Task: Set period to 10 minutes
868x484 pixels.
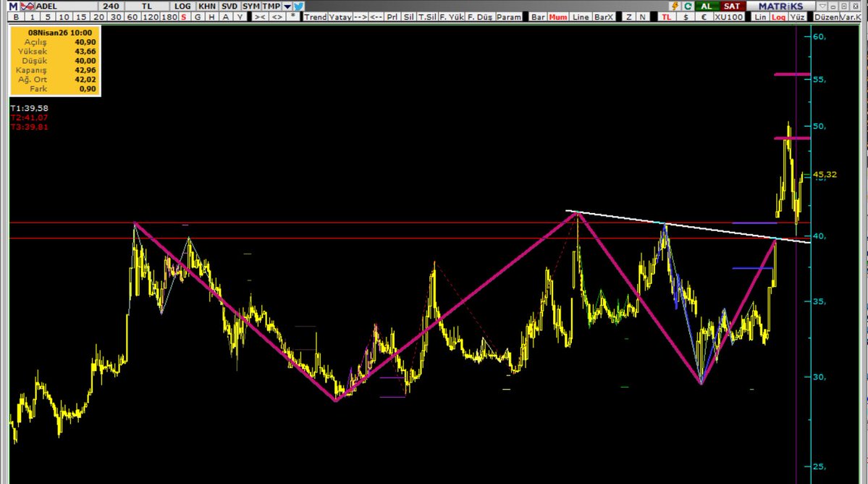Action: 64,17
